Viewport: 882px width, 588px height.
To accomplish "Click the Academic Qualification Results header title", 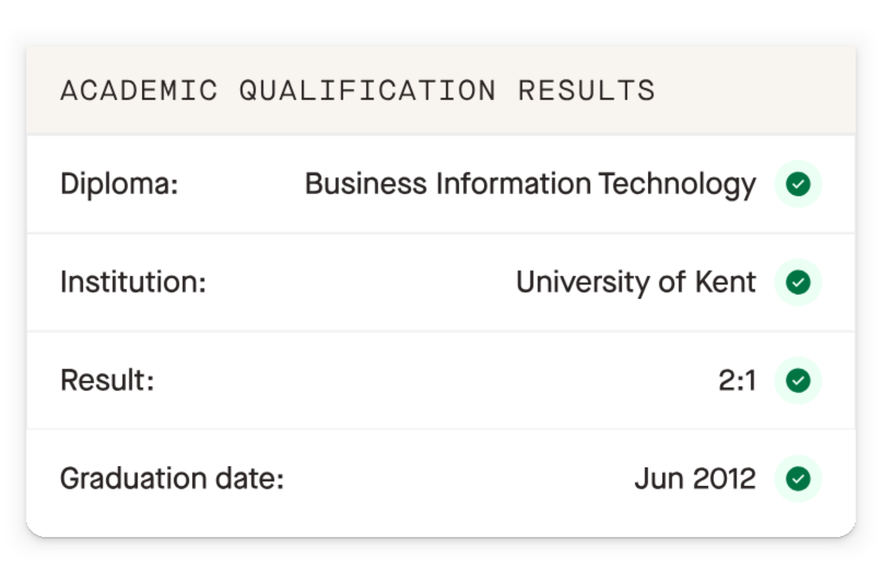I will [358, 91].
